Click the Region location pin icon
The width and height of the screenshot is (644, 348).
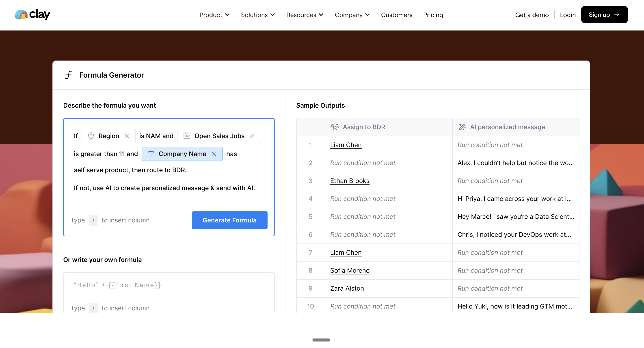(x=91, y=136)
